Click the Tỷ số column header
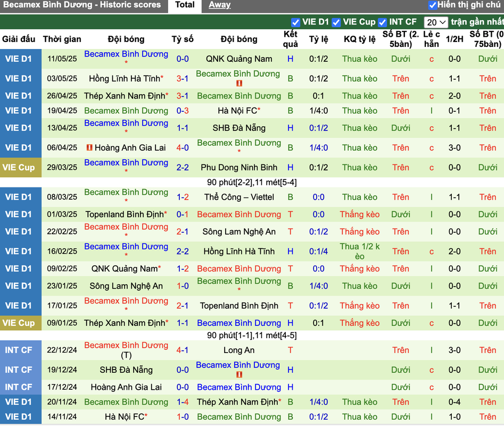The height and width of the screenshot is (426, 504). click(x=183, y=39)
